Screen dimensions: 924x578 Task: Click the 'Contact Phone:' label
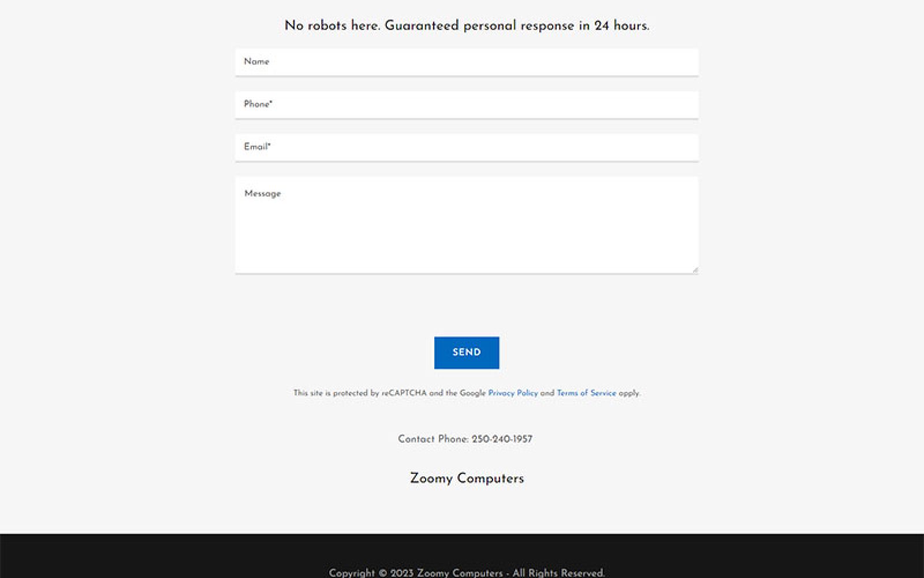coord(433,439)
